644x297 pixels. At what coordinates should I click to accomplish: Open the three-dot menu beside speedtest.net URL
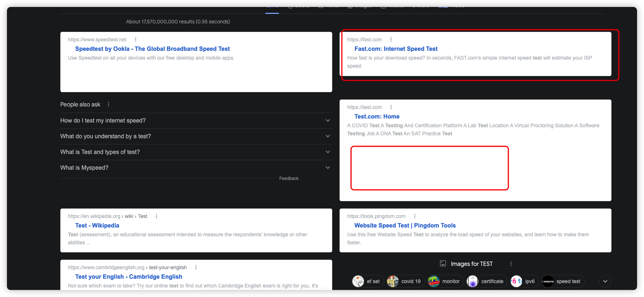[x=136, y=40]
